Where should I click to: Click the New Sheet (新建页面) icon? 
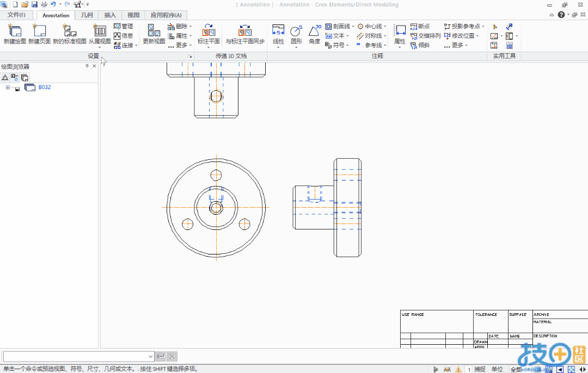(x=39, y=30)
